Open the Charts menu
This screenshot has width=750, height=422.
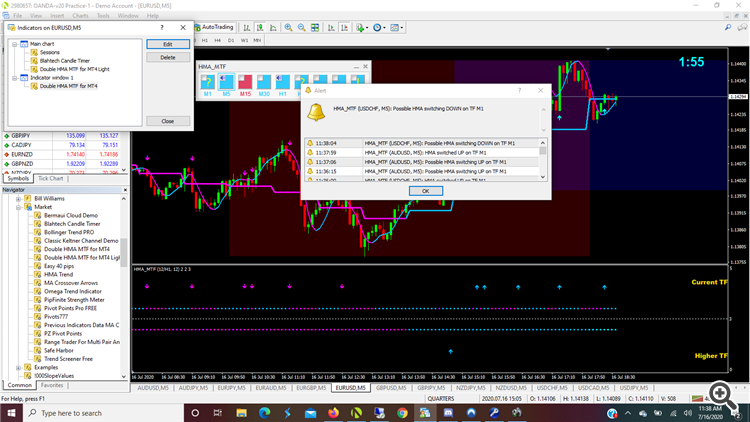[80, 16]
